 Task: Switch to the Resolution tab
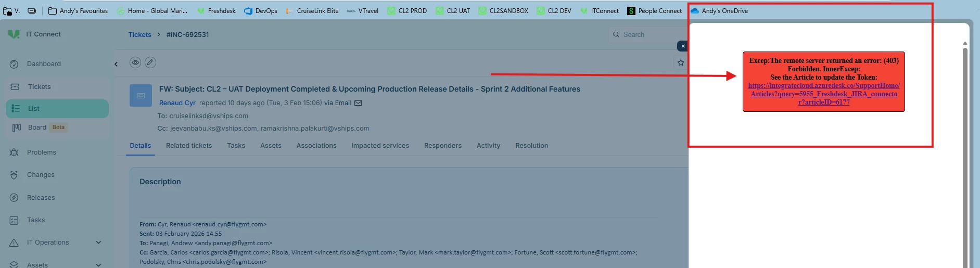point(532,146)
